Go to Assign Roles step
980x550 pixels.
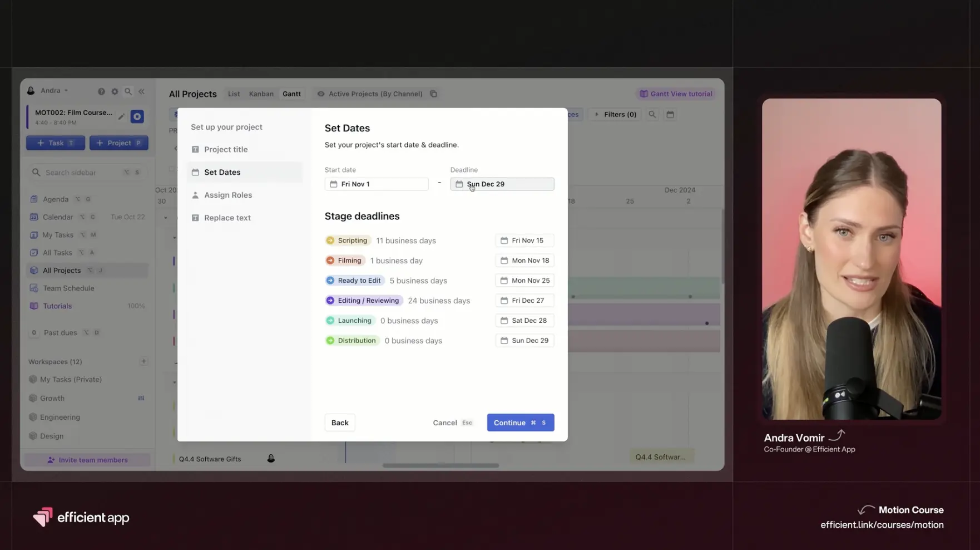pyautogui.click(x=245, y=195)
